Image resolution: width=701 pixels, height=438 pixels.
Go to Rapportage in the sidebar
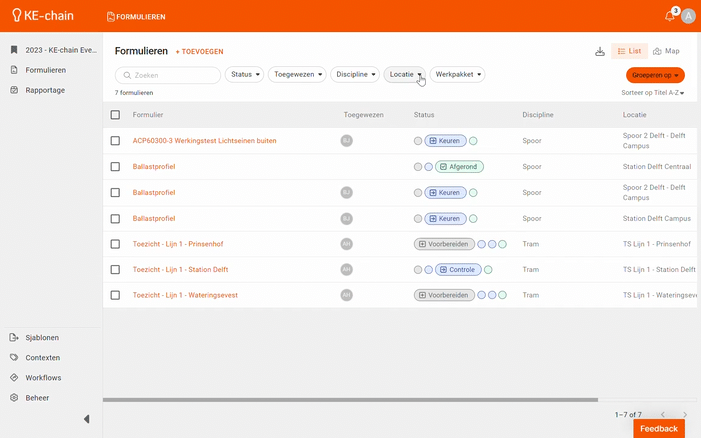pos(45,90)
